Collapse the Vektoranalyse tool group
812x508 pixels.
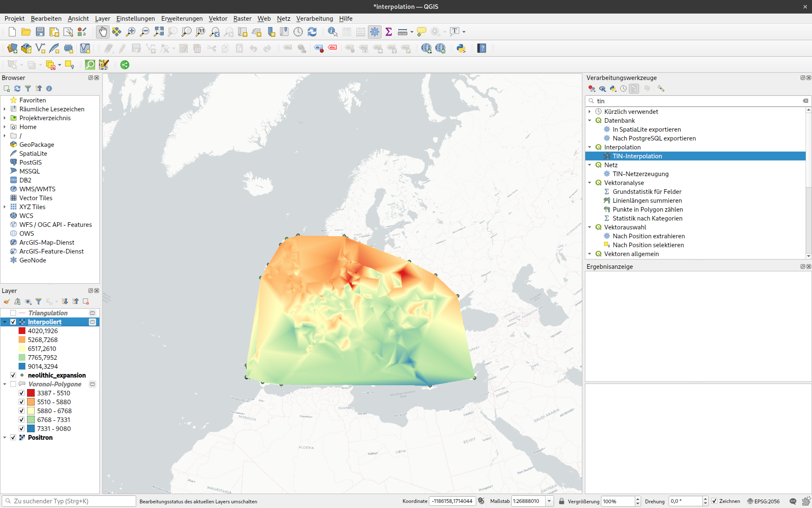(590, 183)
